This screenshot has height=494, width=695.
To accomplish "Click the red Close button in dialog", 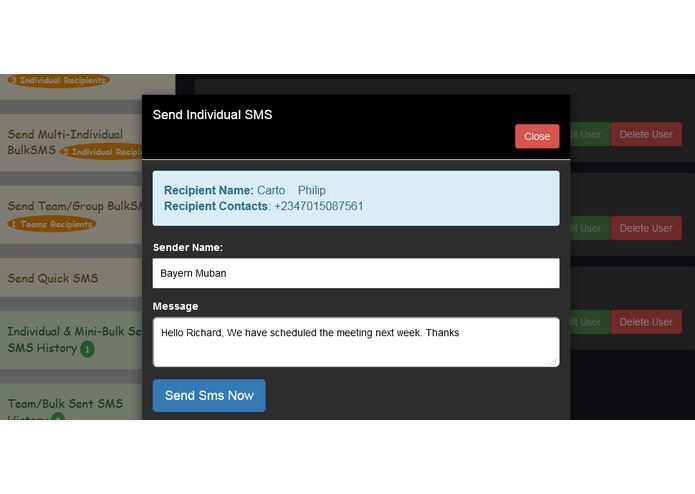I will [x=537, y=136].
